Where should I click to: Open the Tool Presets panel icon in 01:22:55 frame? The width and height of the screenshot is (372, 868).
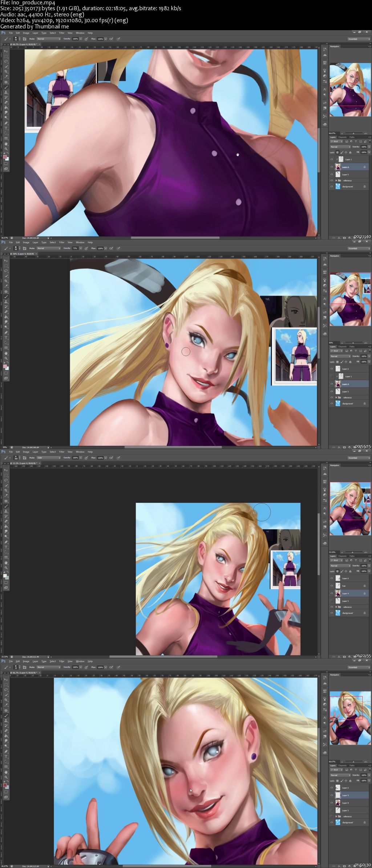coord(324,535)
